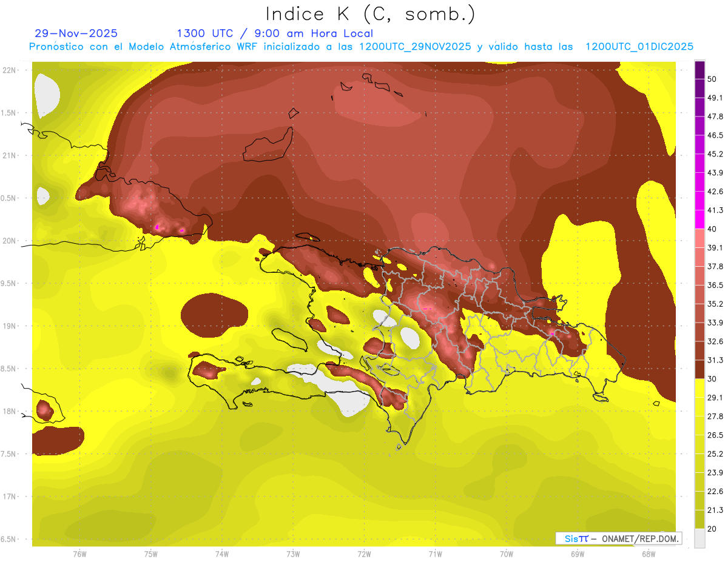This screenshot has height=562, width=728.
Task: Pick the dark brown swatch between 30 and 31.3
Action: pos(699,369)
